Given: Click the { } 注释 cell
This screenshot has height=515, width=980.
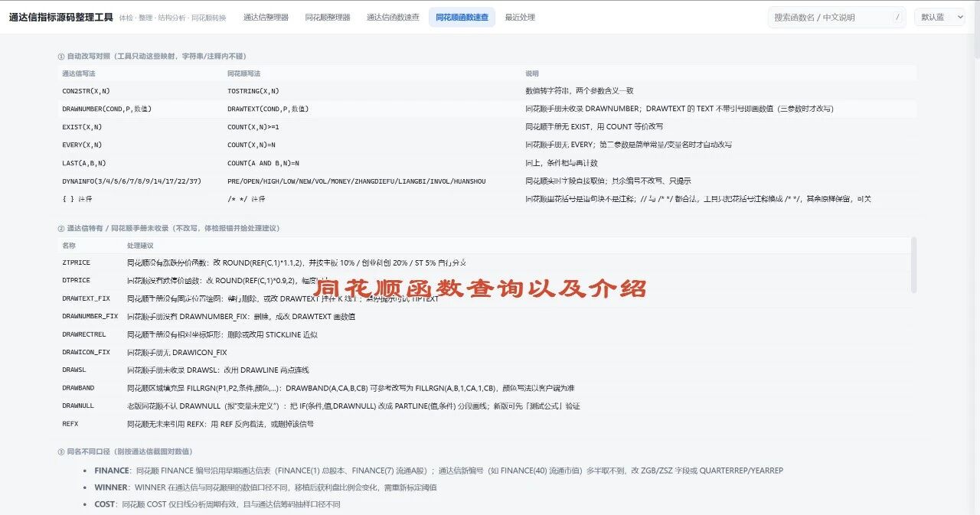Looking at the screenshot, I should [77, 199].
